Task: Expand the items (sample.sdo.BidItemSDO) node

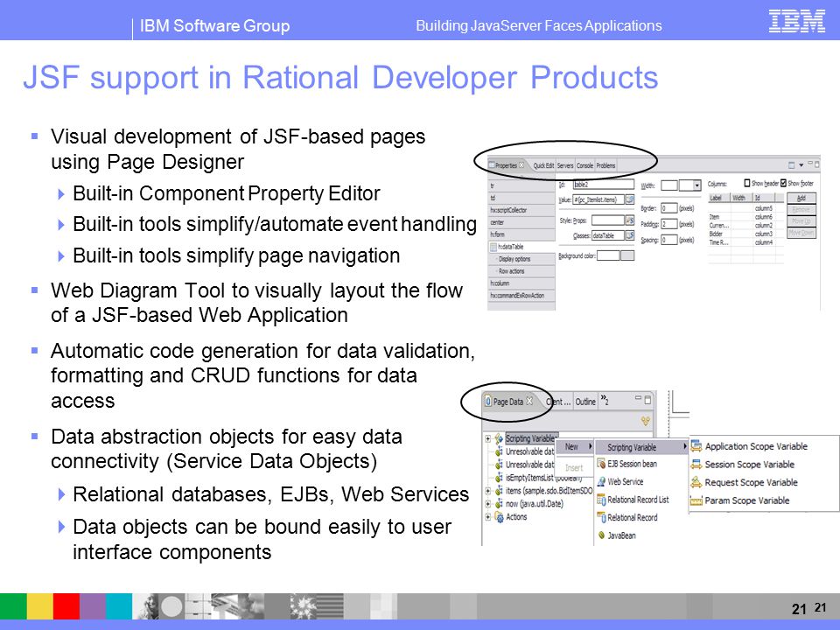Action: pos(488,490)
